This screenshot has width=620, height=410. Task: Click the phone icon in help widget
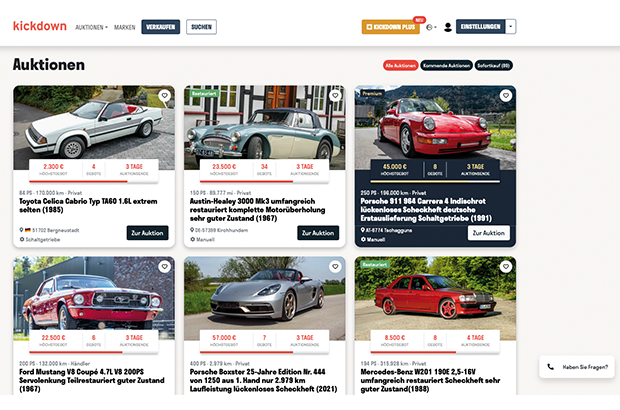550,367
